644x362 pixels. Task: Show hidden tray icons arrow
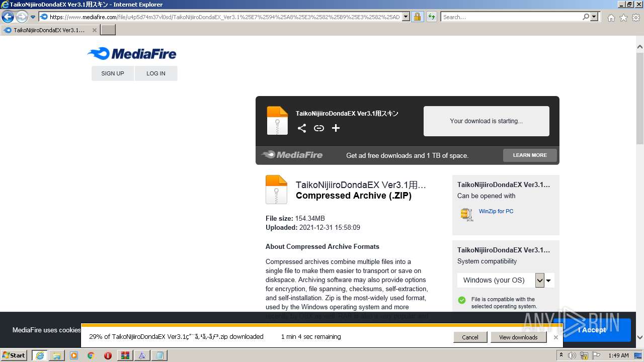click(x=560, y=355)
